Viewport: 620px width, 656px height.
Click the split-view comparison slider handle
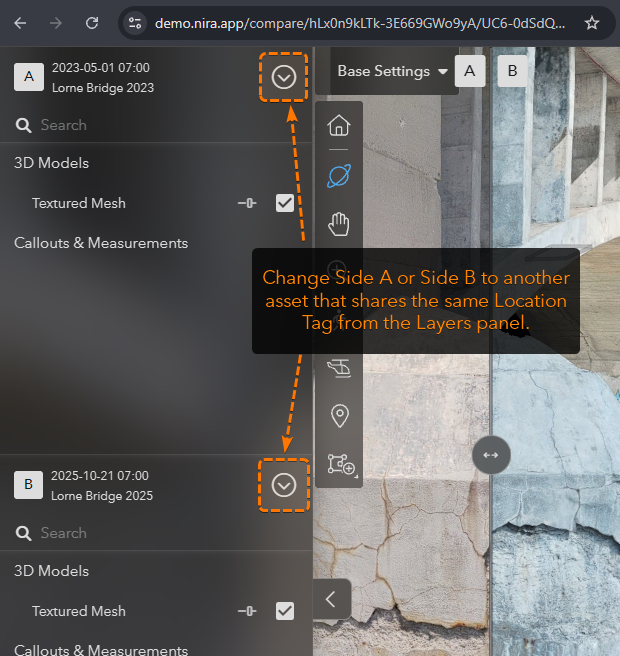point(491,454)
